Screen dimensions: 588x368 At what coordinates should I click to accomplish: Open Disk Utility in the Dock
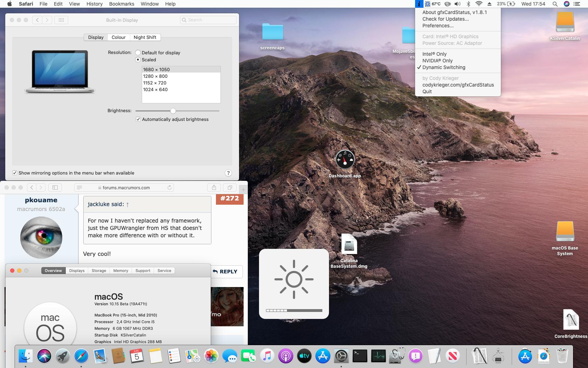pyautogui.click(x=397, y=356)
